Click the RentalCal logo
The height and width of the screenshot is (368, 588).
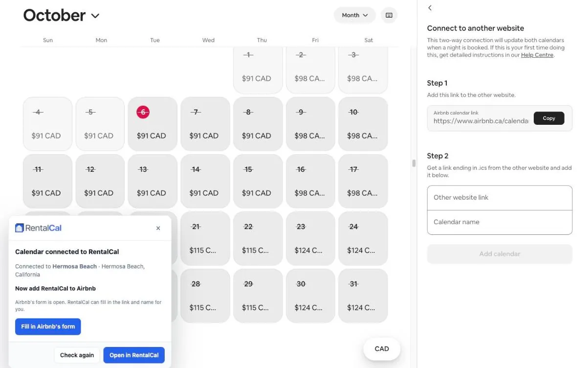coord(39,228)
